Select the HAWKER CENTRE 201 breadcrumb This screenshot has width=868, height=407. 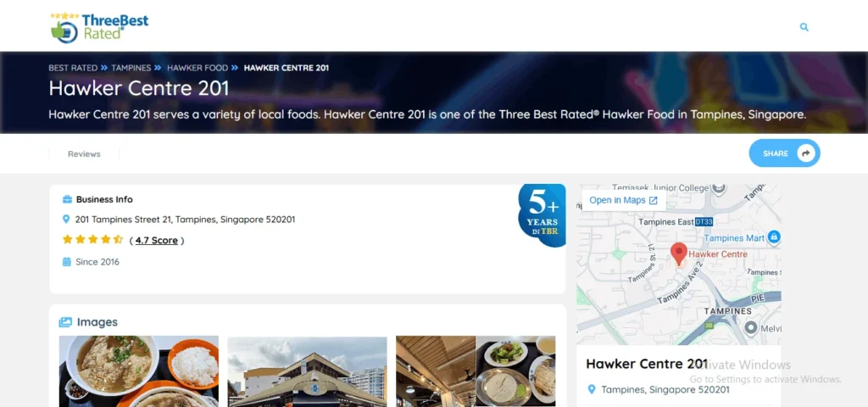(x=287, y=68)
